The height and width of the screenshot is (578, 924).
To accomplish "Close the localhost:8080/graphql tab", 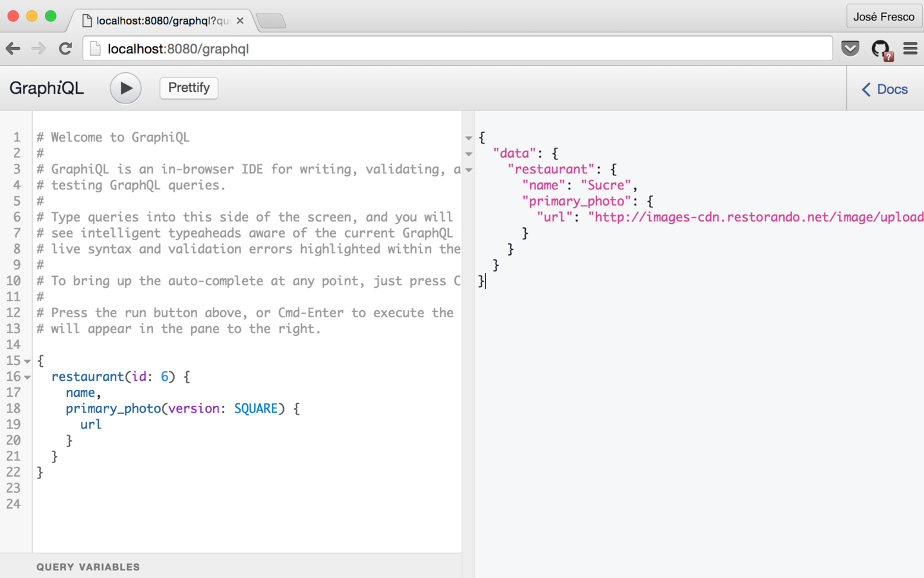I will [240, 21].
